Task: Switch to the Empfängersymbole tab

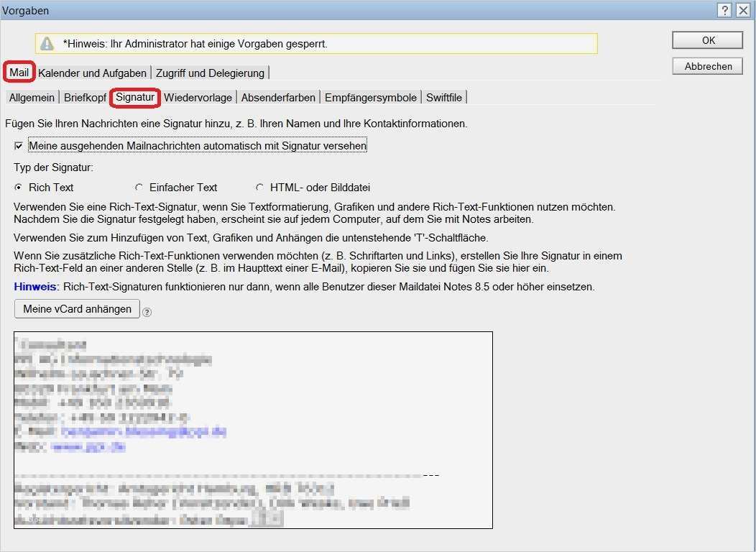Action: coord(370,96)
